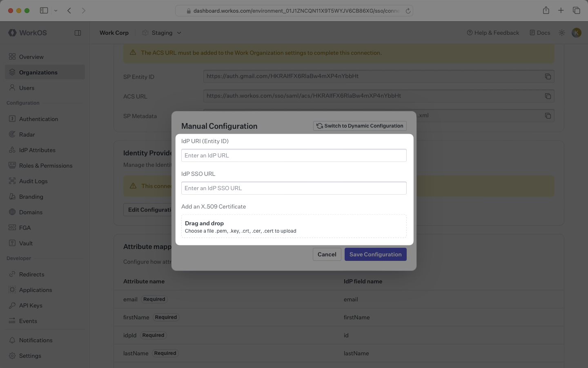Save the manual configuration
The height and width of the screenshot is (368, 588).
tap(375, 254)
